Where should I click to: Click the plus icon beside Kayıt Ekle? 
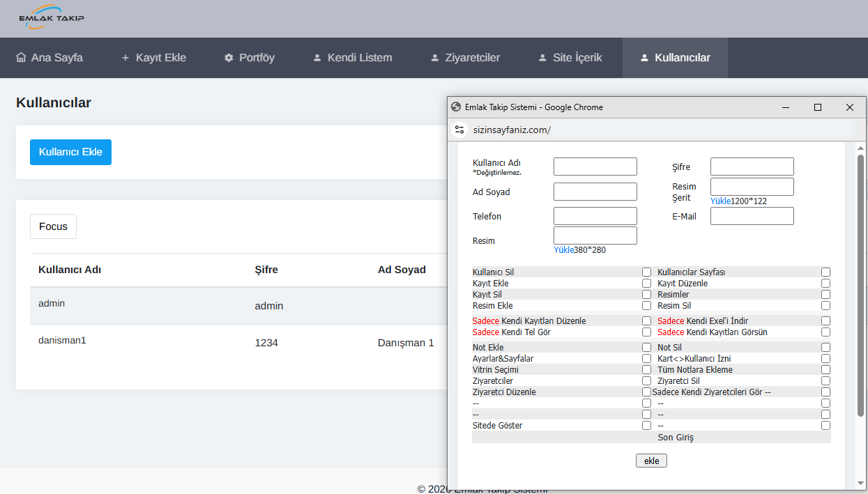[125, 58]
